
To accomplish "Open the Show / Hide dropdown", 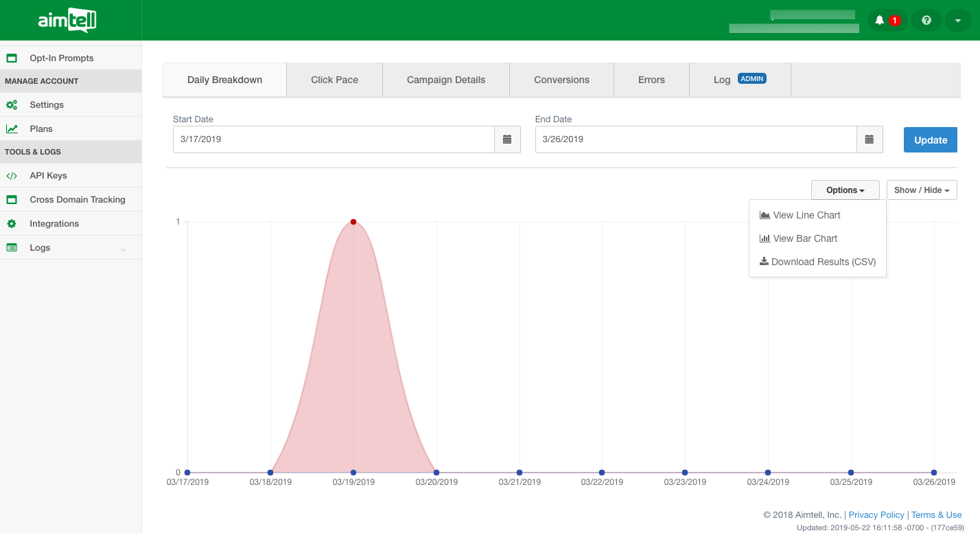I will coord(921,190).
